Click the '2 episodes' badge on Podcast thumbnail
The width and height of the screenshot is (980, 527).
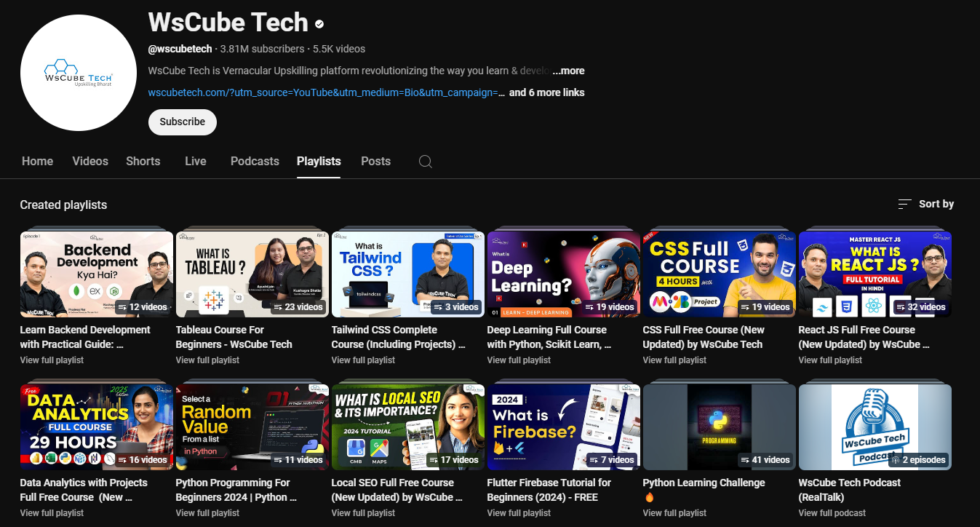pos(918,460)
